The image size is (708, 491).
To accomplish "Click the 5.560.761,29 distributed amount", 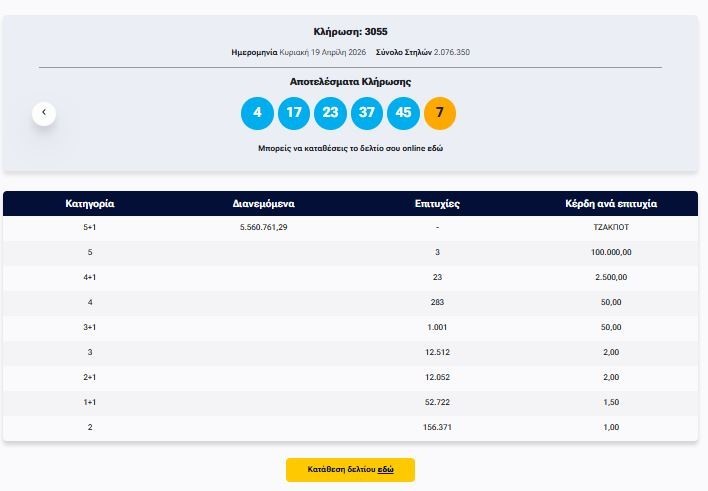I will pyautogui.click(x=263, y=228).
